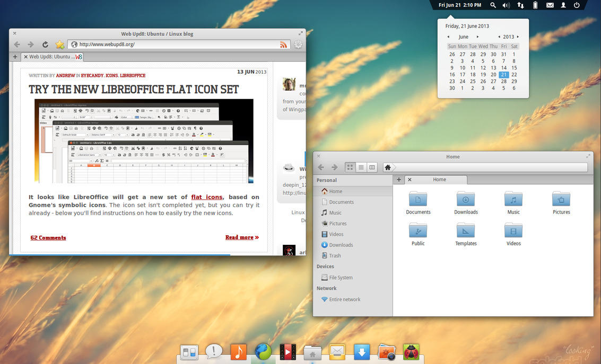Close the Home tab in Files
601x364 pixels.
click(x=410, y=180)
